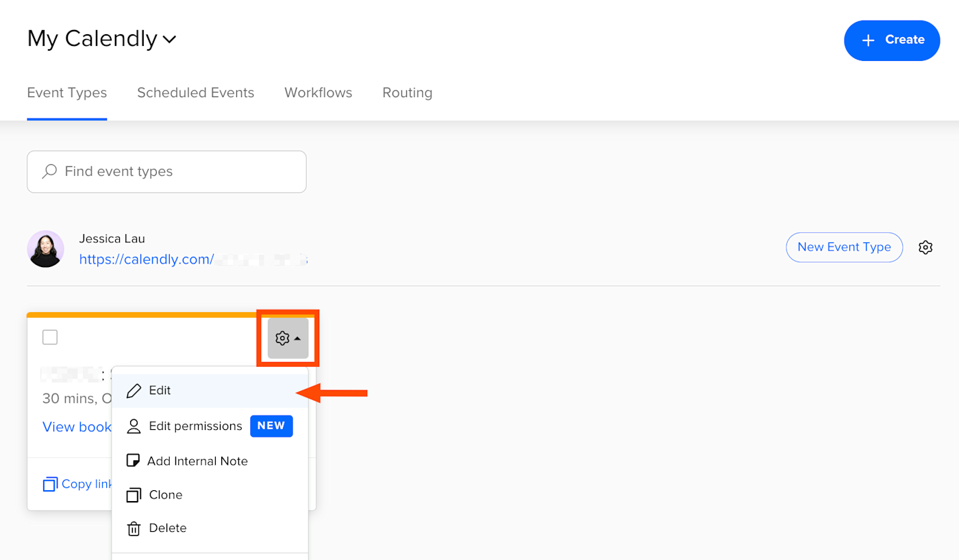Choose Edit from the event menu
This screenshot has height=560, width=959.
pyautogui.click(x=210, y=390)
